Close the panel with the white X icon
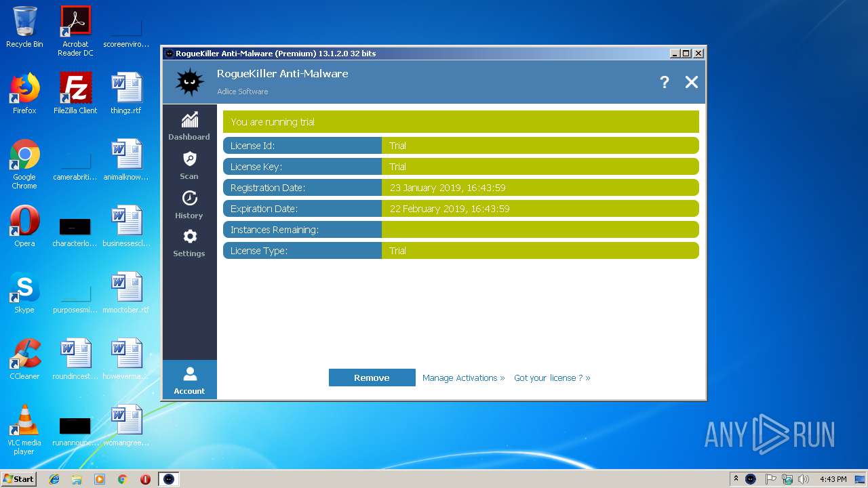 (x=691, y=82)
